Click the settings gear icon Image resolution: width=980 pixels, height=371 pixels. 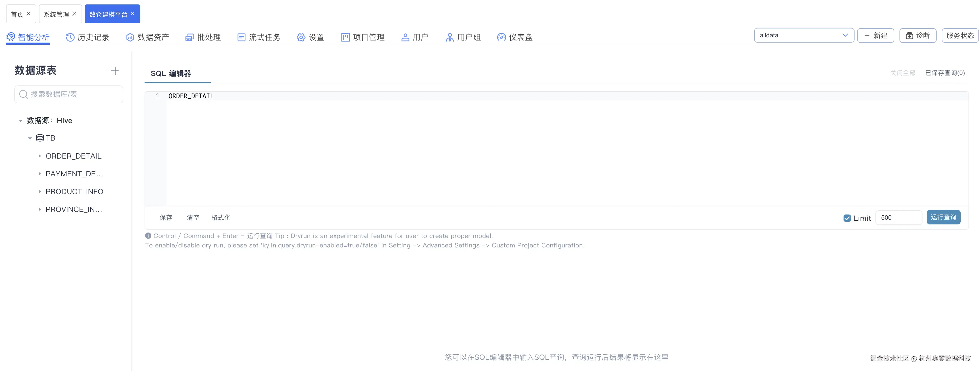301,37
